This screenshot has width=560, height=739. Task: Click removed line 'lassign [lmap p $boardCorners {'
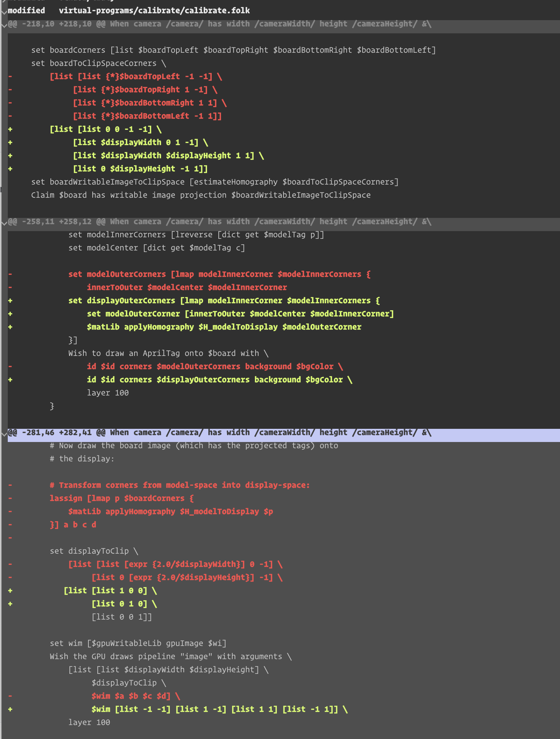(x=122, y=499)
